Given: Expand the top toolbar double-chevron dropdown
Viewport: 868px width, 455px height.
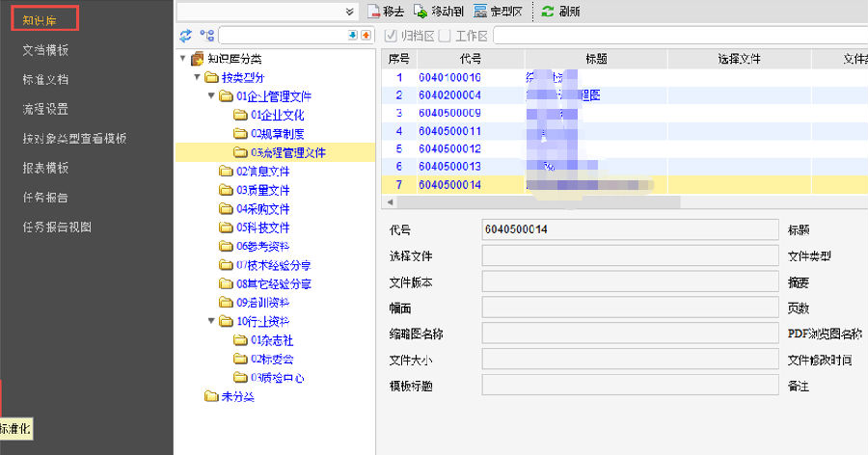Looking at the screenshot, I should point(349,12).
